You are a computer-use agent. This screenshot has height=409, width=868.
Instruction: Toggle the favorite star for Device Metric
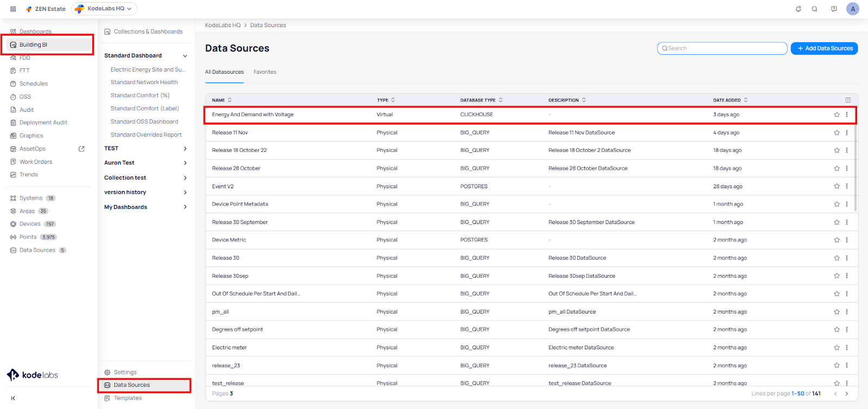click(x=837, y=240)
